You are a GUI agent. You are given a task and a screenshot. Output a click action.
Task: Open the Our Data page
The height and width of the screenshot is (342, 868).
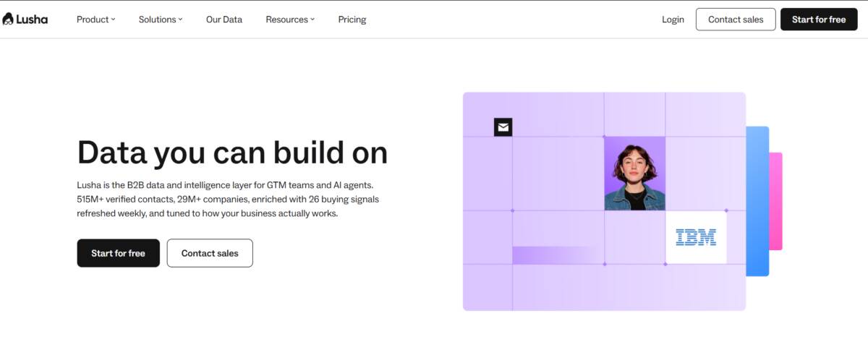click(224, 20)
